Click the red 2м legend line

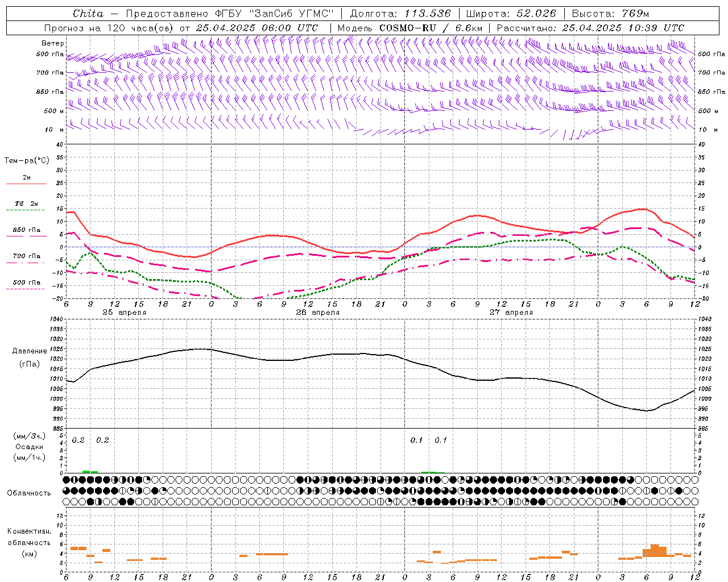pyautogui.click(x=26, y=184)
